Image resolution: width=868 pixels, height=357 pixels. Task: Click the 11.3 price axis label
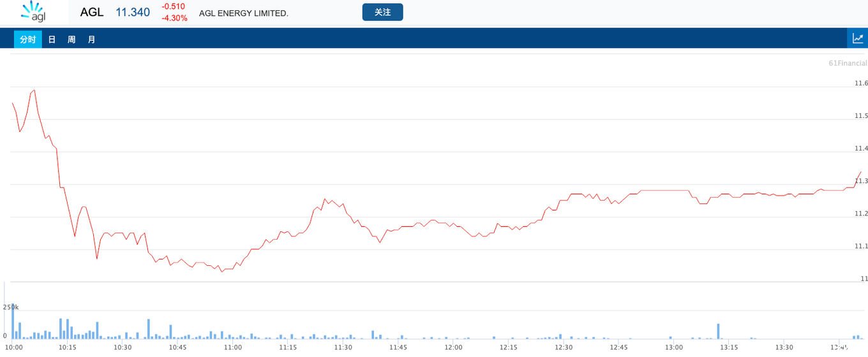(x=861, y=181)
